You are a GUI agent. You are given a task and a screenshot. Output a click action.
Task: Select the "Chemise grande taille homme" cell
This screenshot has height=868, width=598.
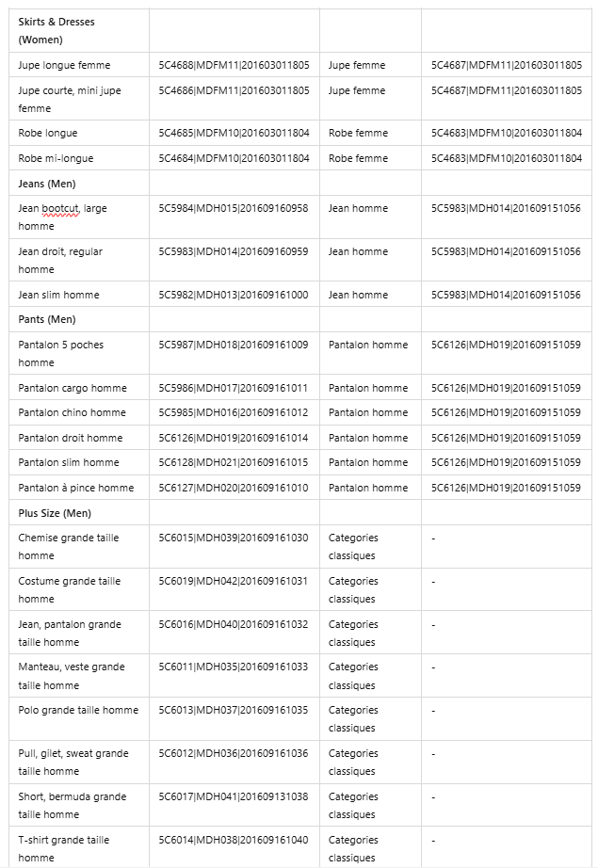[x=69, y=546]
